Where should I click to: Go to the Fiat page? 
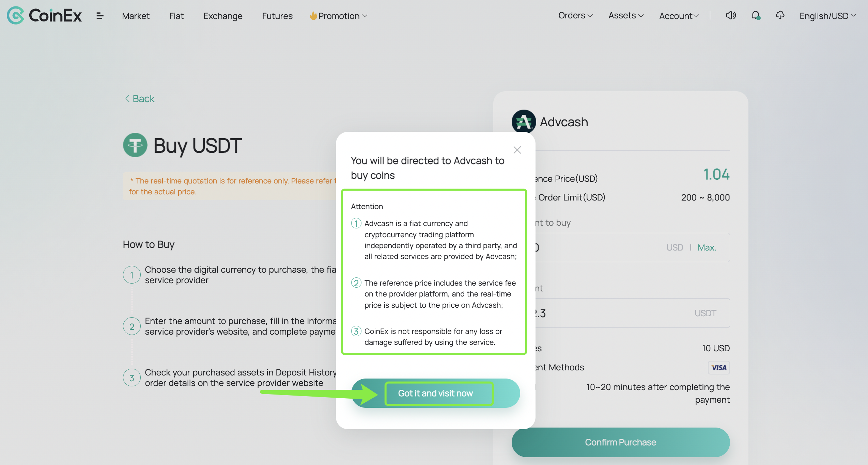pos(176,16)
